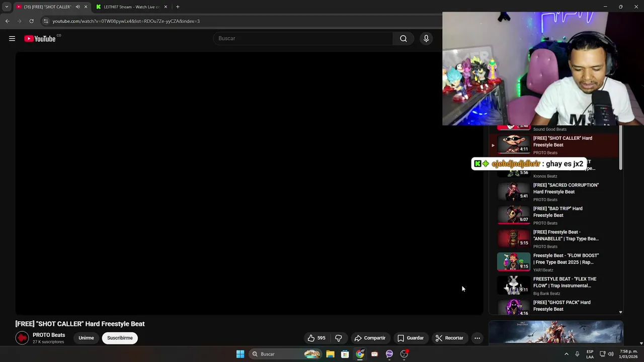
Task: Open BAD TRIP beat thumbnail
Action: (x=514, y=214)
